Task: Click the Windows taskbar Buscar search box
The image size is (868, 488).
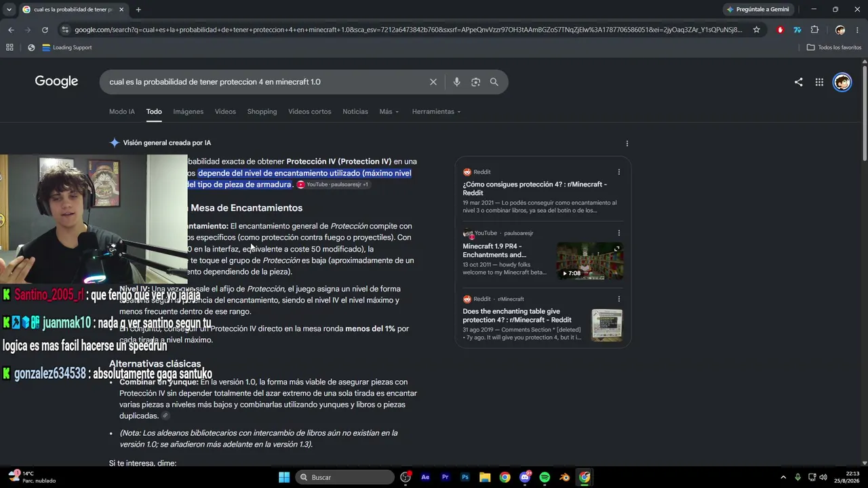Action: pyautogui.click(x=345, y=477)
